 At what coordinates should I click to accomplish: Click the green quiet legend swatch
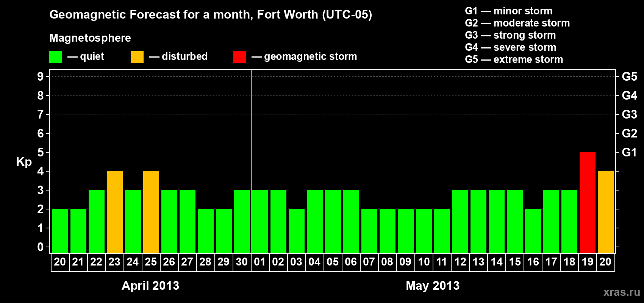point(55,57)
